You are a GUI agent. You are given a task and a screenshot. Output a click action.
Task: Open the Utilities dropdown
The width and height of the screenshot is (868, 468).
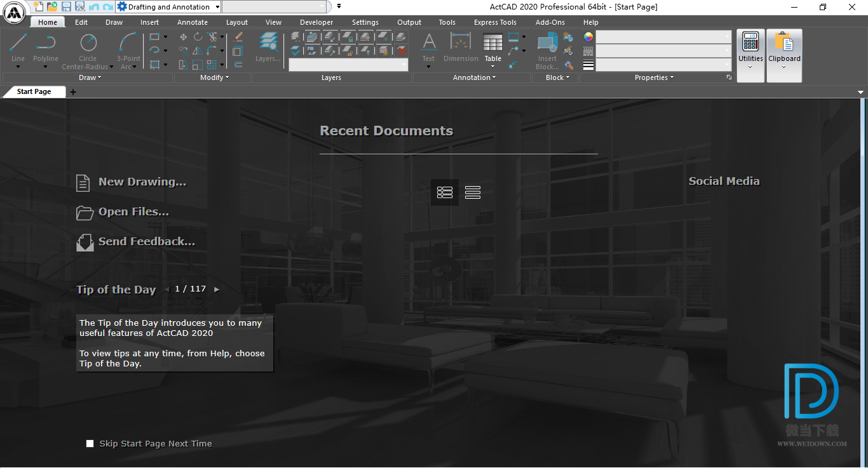[750, 55]
